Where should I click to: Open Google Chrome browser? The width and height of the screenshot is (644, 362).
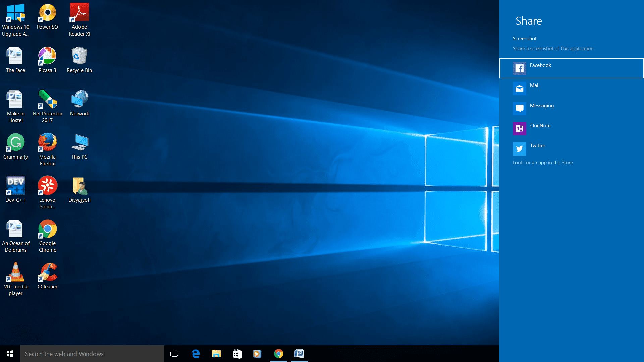47,229
